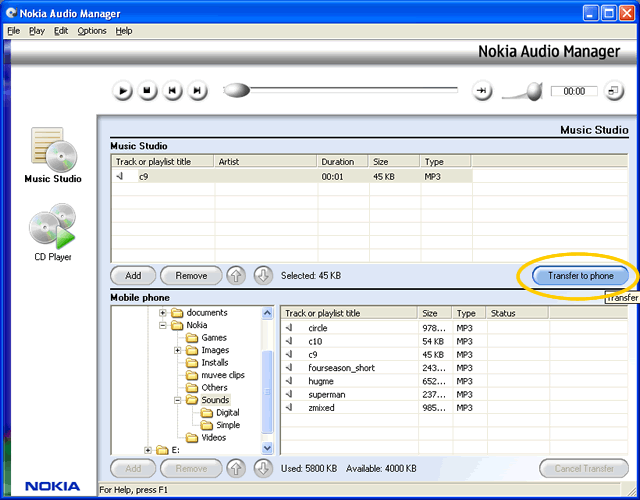Viewport: 640px width, 500px height.
Task: Click the Transfer to phone button
Action: click(580, 275)
